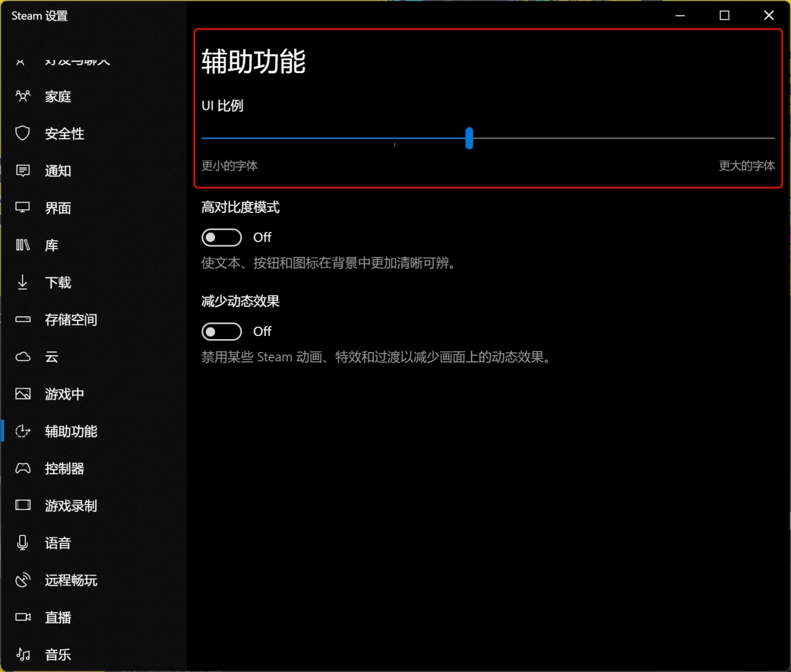This screenshot has height=672, width=791.
Task: Click the Storage drive icon
Action: click(x=23, y=319)
